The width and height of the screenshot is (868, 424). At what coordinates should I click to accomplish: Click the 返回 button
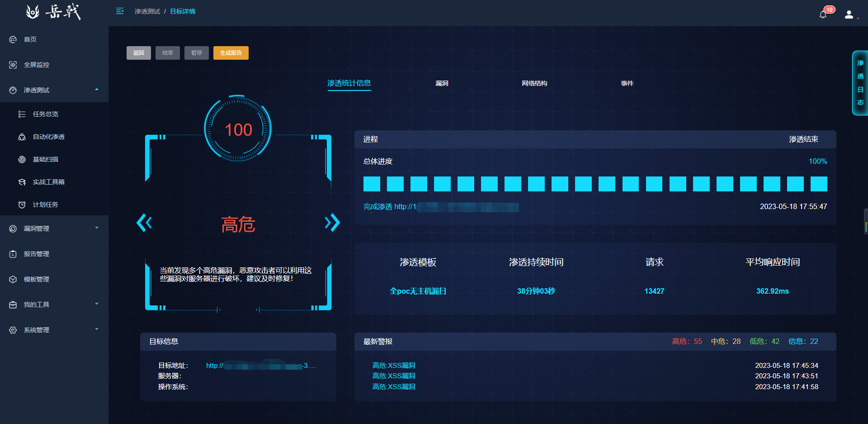coord(138,53)
